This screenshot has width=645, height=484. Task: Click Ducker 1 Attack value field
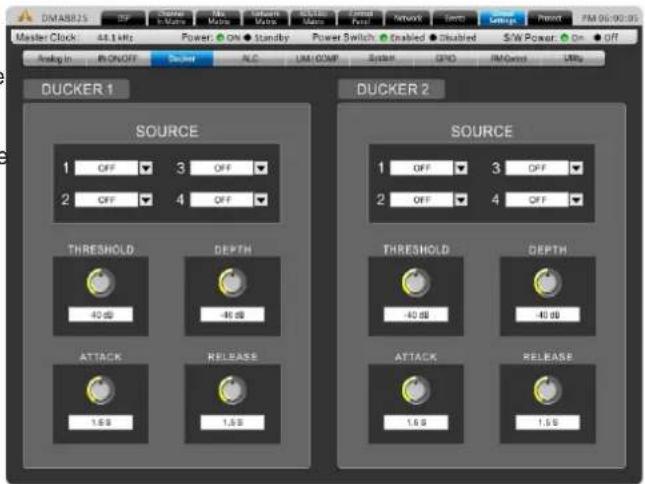[101, 422]
